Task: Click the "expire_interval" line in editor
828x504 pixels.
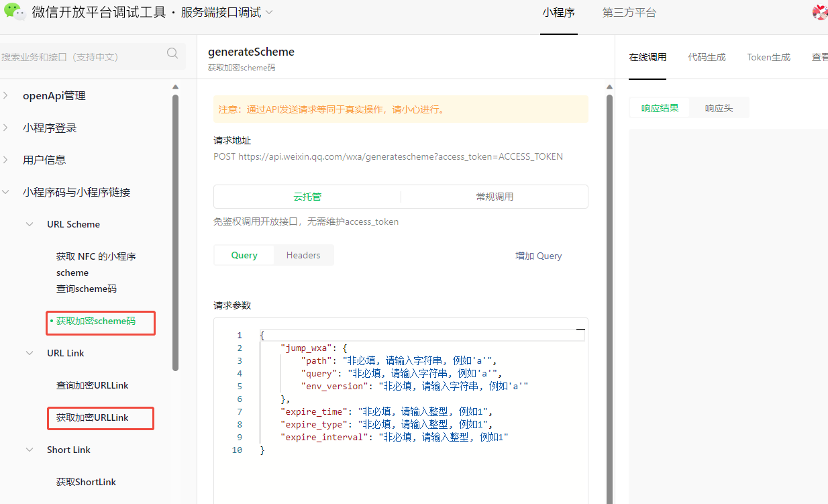Action: (395, 437)
